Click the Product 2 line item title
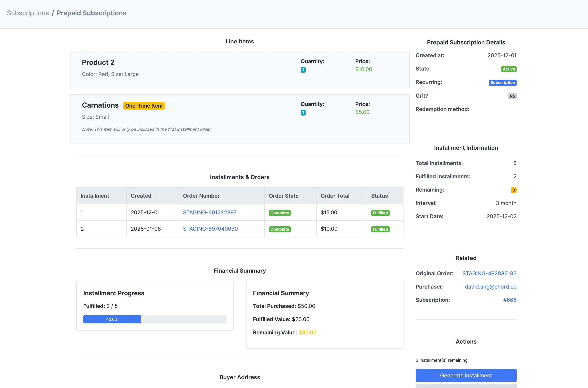Image resolution: width=588 pixels, height=388 pixels. click(x=98, y=62)
